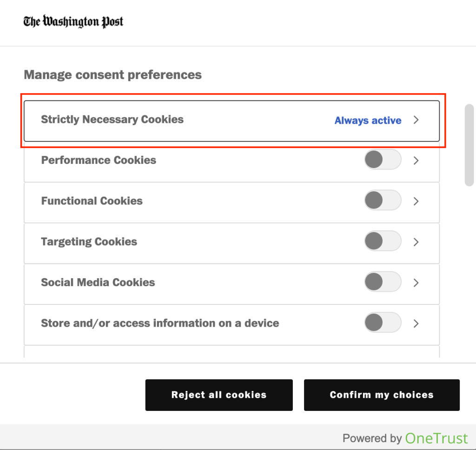
Task: Click the Always active label
Action: pyautogui.click(x=367, y=121)
